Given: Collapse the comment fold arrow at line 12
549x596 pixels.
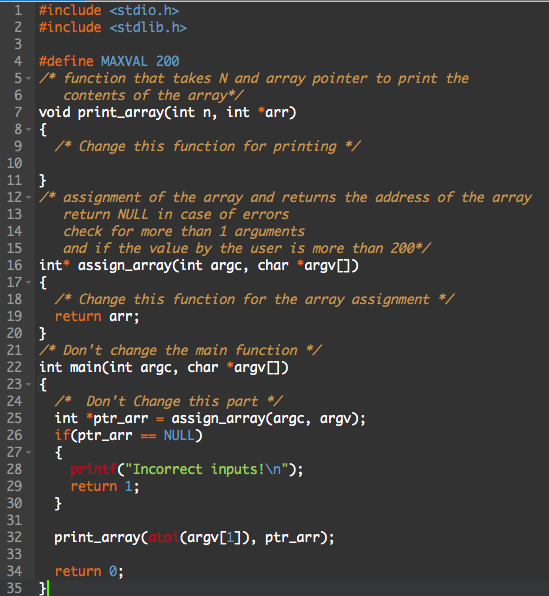Looking at the screenshot, I should coord(29,198).
